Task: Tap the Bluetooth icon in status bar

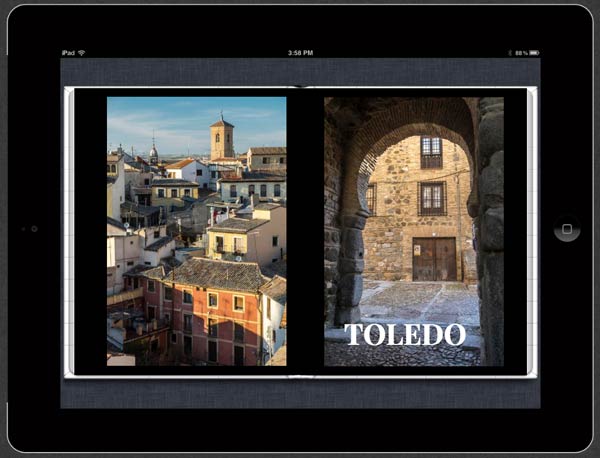Action: click(x=510, y=53)
